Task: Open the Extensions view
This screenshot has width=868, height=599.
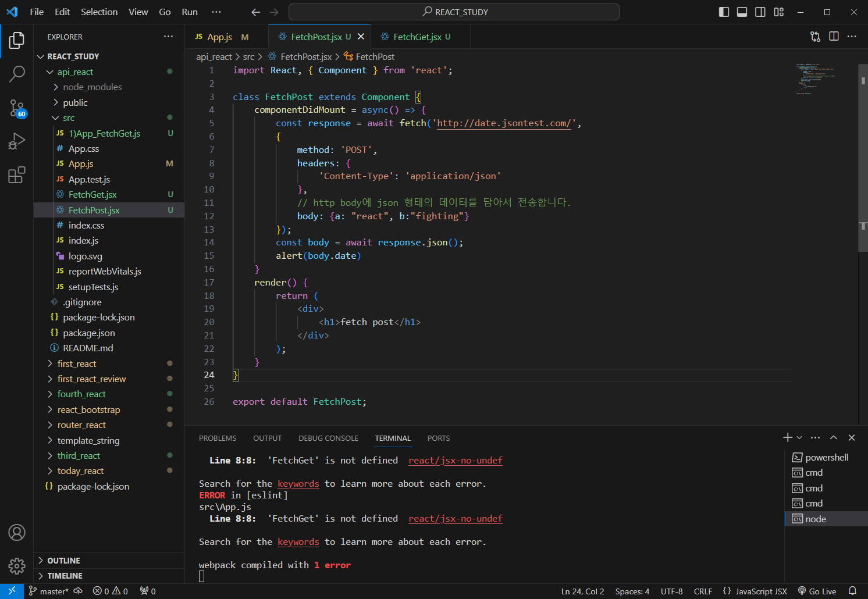Action: tap(17, 174)
